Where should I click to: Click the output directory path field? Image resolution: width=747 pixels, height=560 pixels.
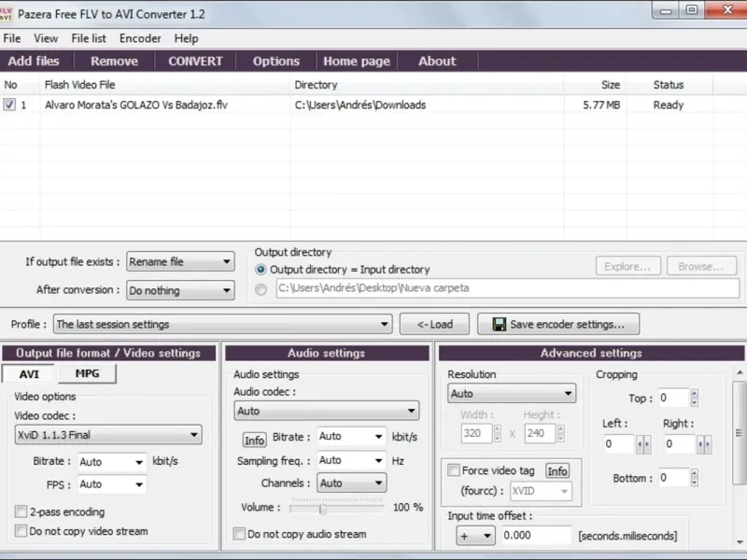(507, 288)
